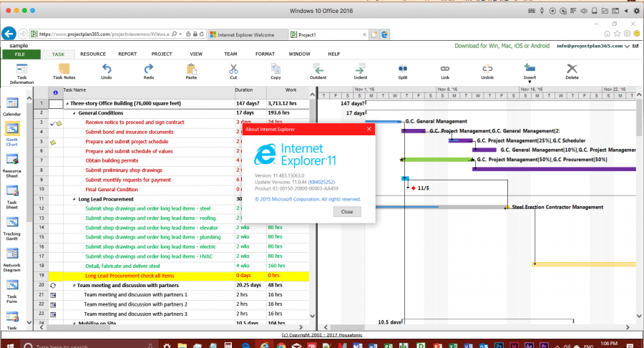
Task: Collapse the General Conditions group
Action: (x=74, y=113)
